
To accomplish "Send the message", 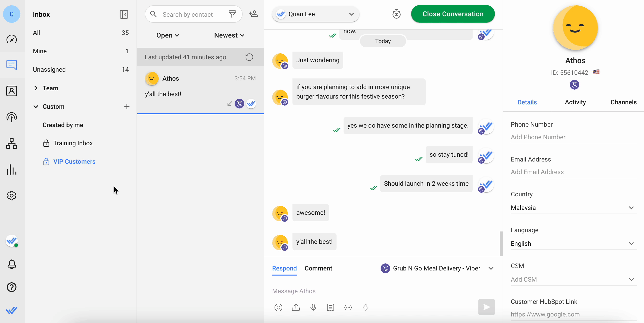I will coord(486,307).
